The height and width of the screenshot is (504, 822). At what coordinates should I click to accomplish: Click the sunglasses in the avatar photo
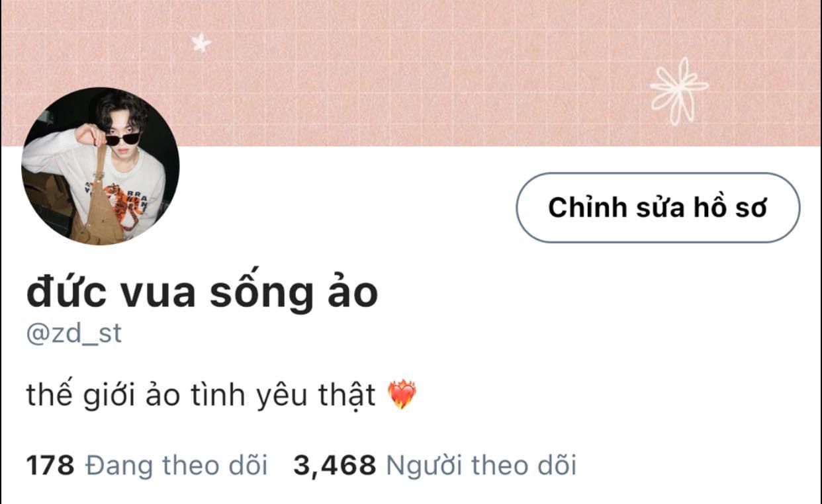coord(122,138)
